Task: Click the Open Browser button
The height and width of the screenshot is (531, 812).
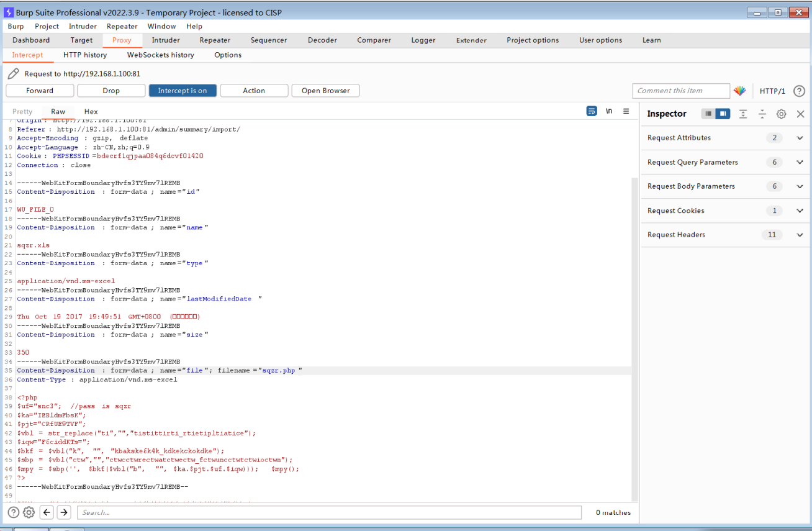Action: click(x=326, y=91)
